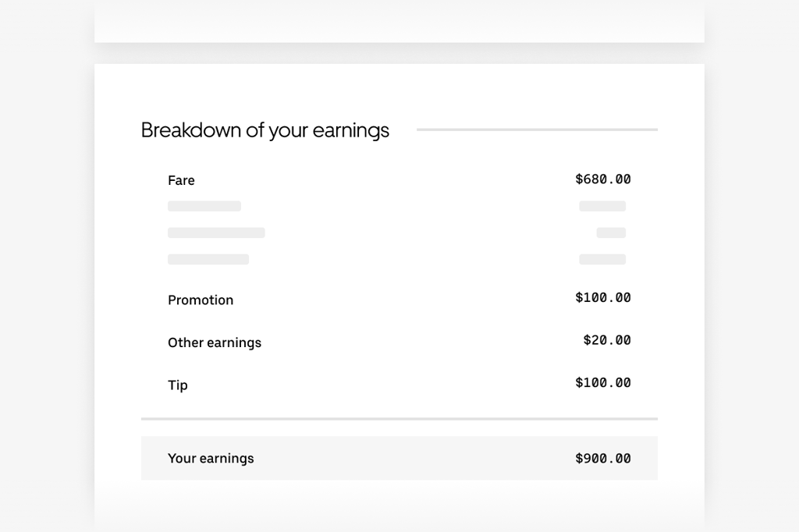This screenshot has width=799, height=532.
Task: Click the blank card above the earnings breakdown
Action: pyautogui.click(x=399, y=21)
